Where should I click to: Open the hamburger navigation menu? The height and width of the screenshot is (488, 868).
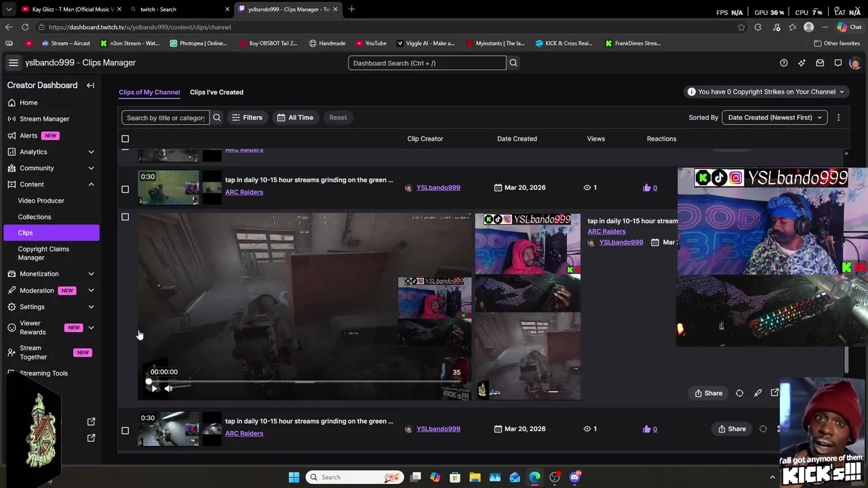[13, 62]
